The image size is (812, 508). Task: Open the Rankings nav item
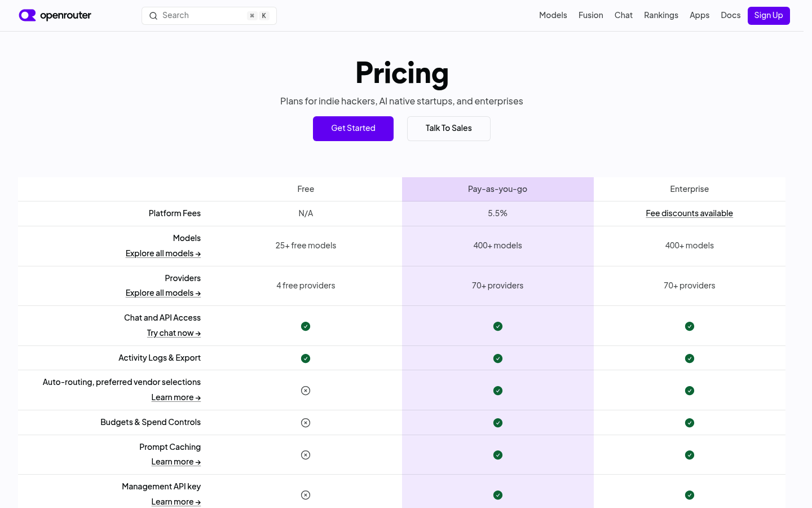tap(661, 15)
